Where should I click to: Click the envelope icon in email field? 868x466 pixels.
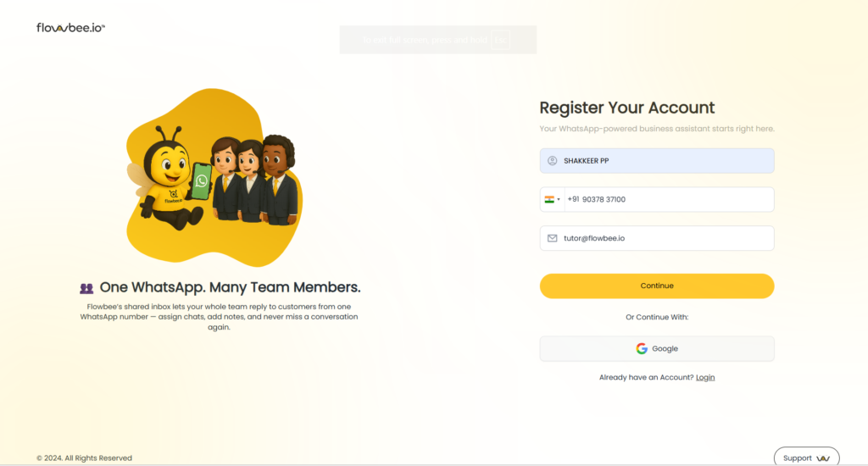[x=553, y=238]
